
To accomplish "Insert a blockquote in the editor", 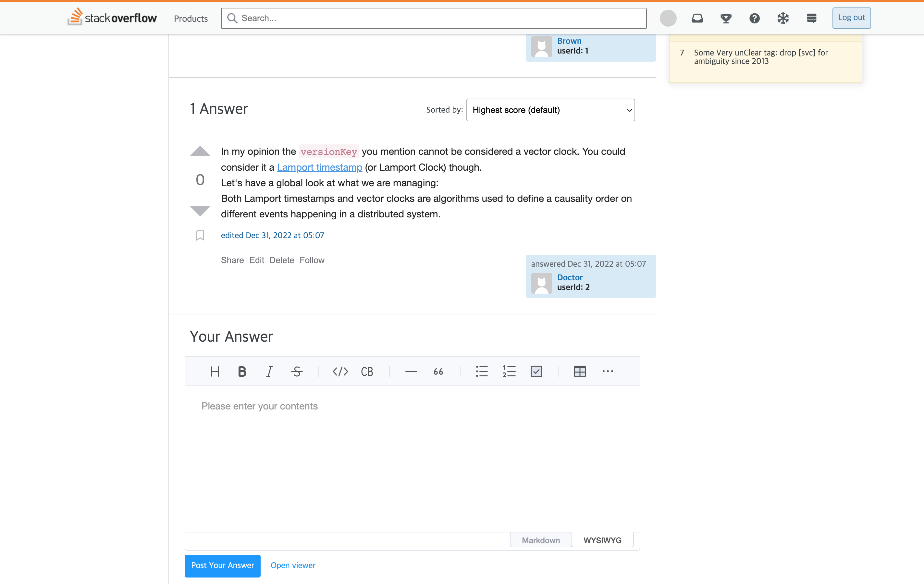I will point(438,371).
